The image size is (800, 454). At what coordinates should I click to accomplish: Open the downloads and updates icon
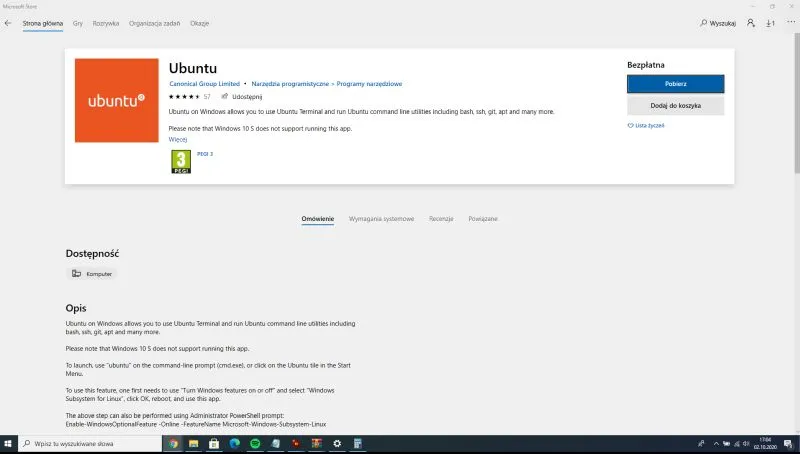[770, 23]
